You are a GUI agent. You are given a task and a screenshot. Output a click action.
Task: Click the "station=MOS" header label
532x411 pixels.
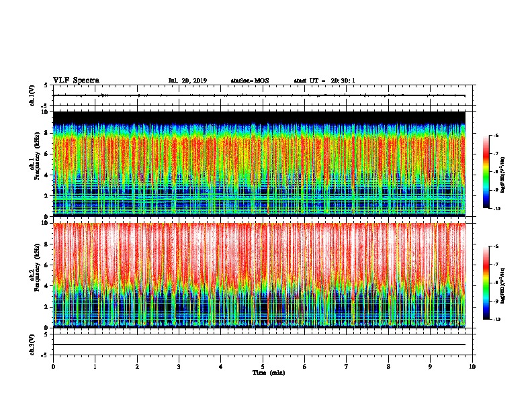point(250,81)
